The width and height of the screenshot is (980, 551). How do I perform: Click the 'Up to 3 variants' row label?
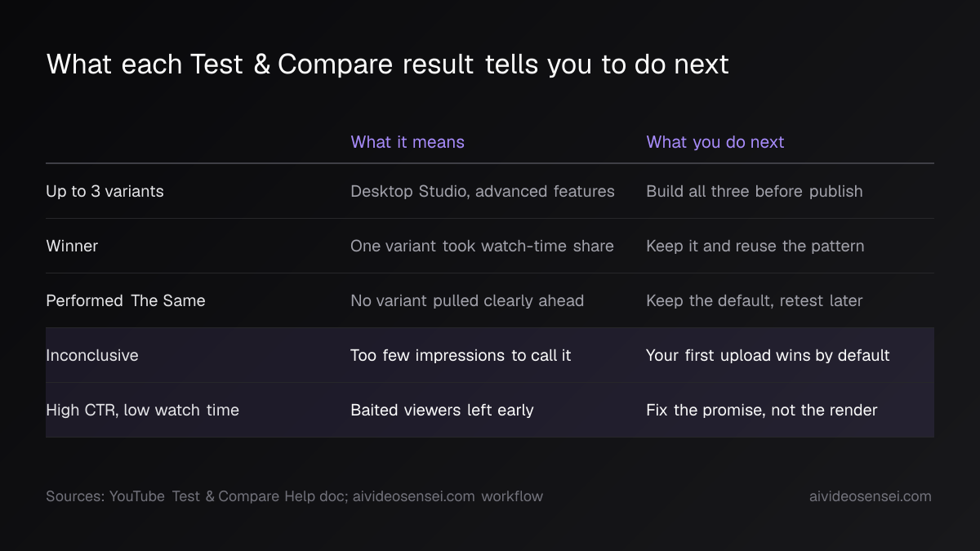pos(105,191)
